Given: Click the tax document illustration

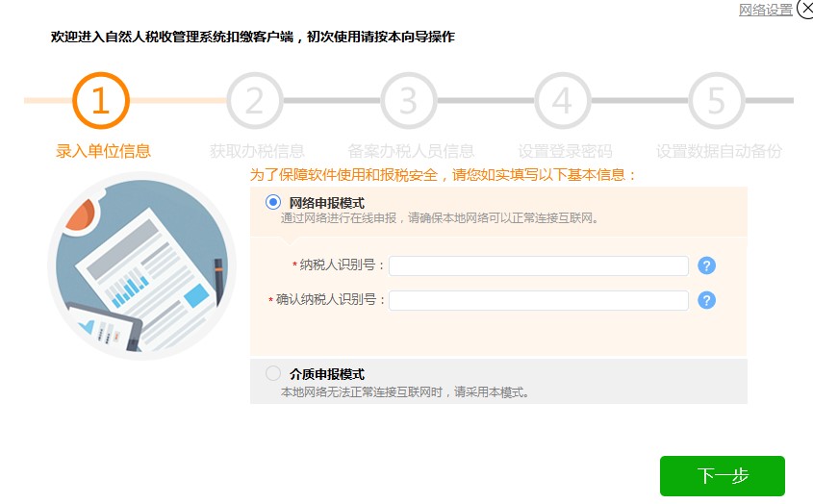Looking at the screenshot, I should 141,266.
